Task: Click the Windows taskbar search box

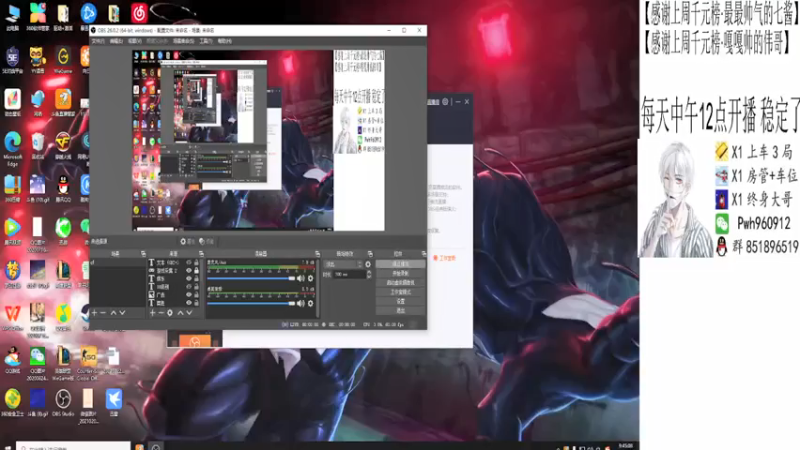Action: 73,447
